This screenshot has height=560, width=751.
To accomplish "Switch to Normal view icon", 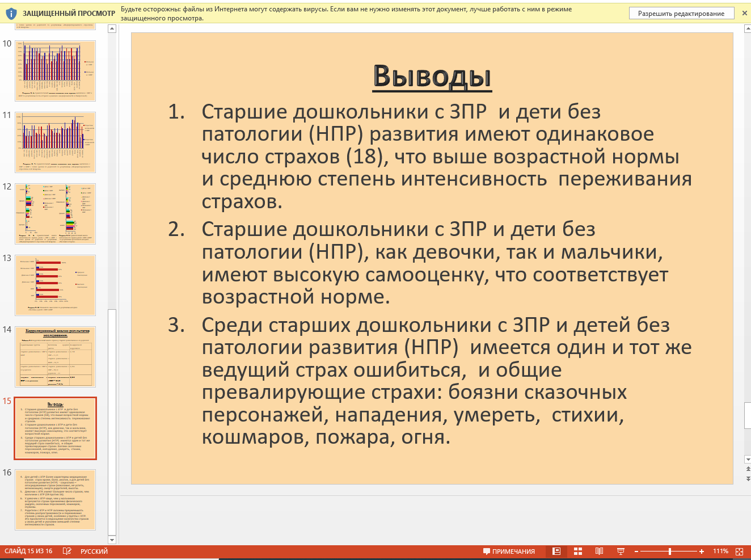I will [556, 551].
